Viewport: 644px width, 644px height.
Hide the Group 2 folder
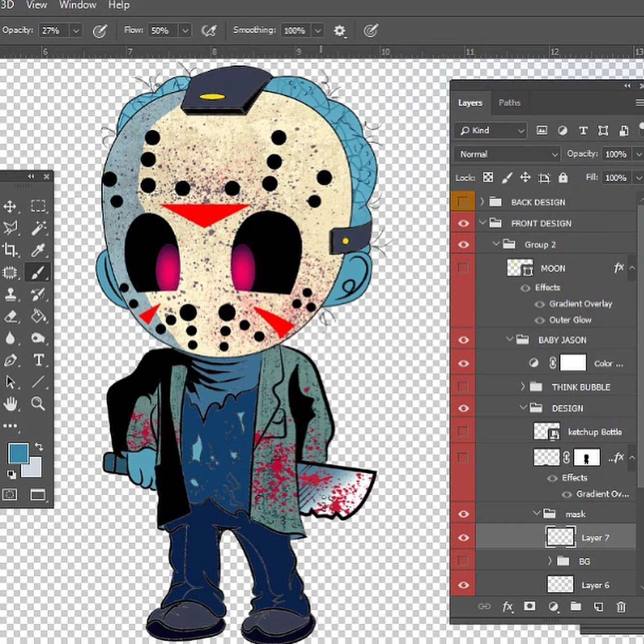click(463, 245)
